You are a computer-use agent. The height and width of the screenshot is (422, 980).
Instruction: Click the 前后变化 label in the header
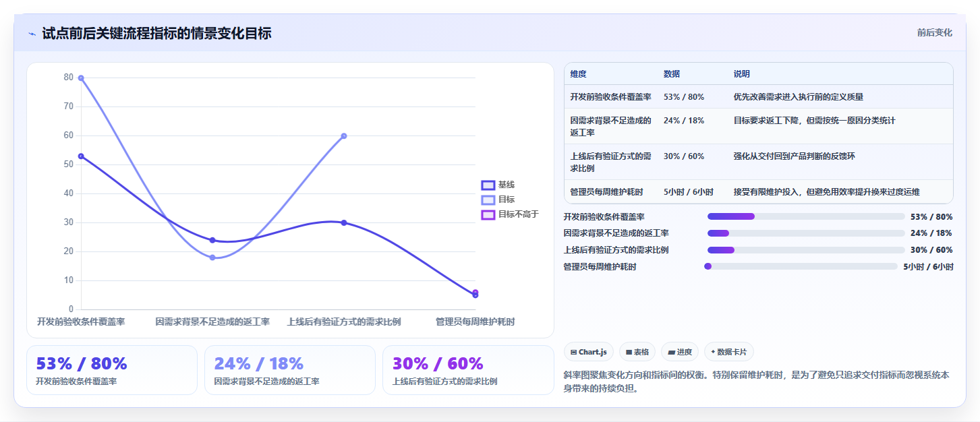(934, 32)
